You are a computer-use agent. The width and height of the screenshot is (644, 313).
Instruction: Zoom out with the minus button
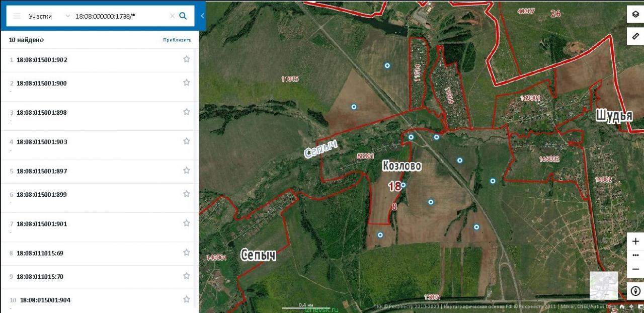point(635,269)
